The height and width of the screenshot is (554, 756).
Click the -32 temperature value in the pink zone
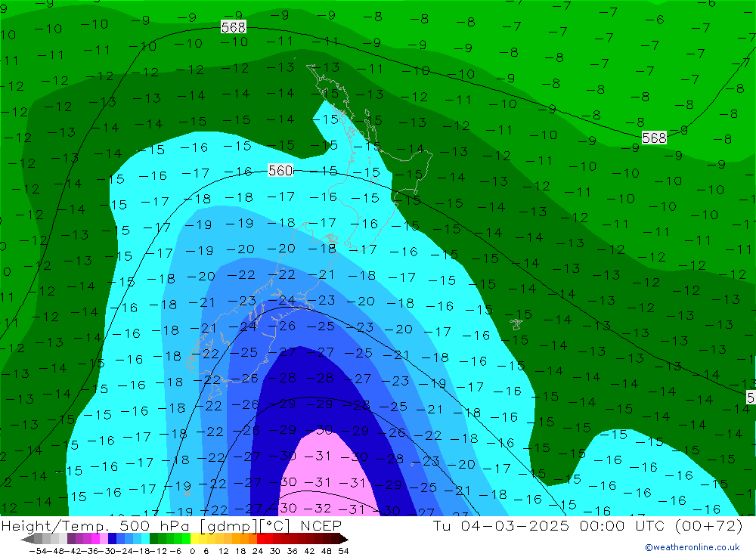point(319,508)
